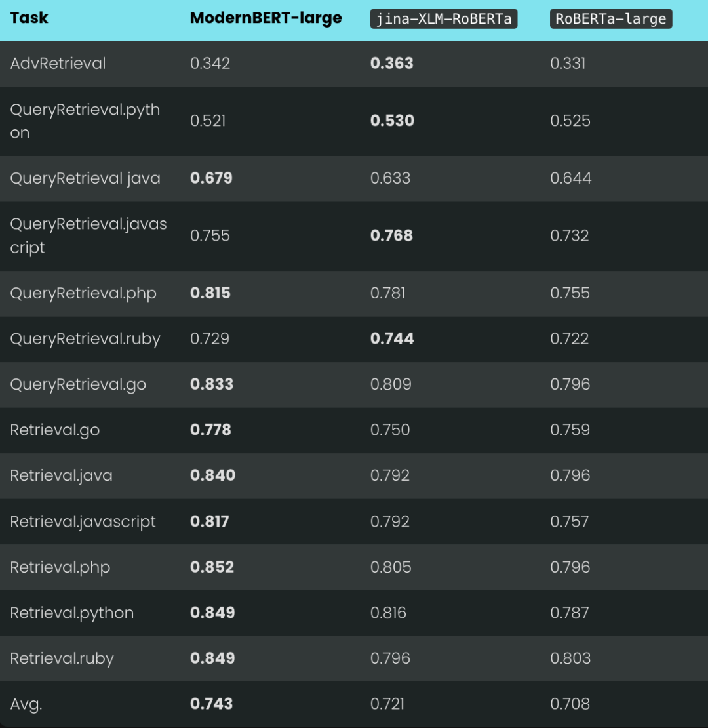Click the 0.809 value
708x728 pixels.
391,384
